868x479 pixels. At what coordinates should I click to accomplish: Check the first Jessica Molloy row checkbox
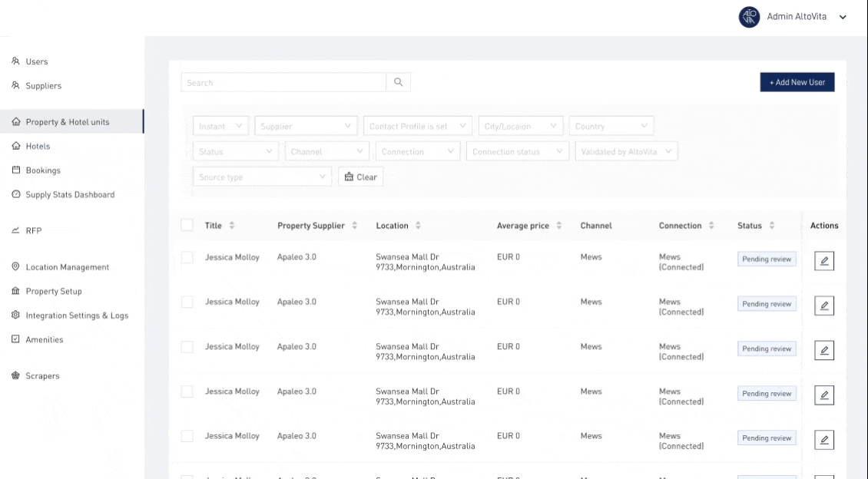pyautogui.click(x=187, y=257)
